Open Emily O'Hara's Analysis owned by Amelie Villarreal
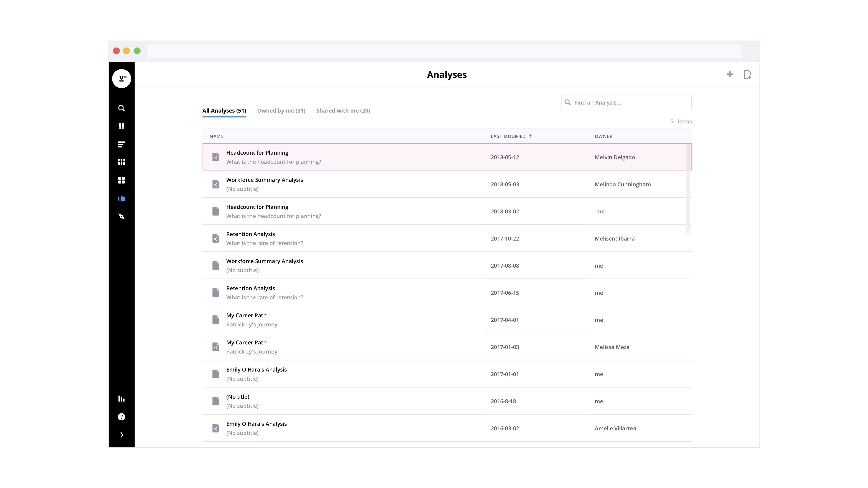 (447, 428)
